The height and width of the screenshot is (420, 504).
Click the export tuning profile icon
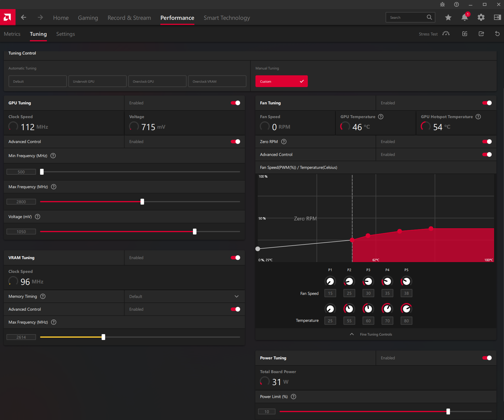[x=481, y=34]
